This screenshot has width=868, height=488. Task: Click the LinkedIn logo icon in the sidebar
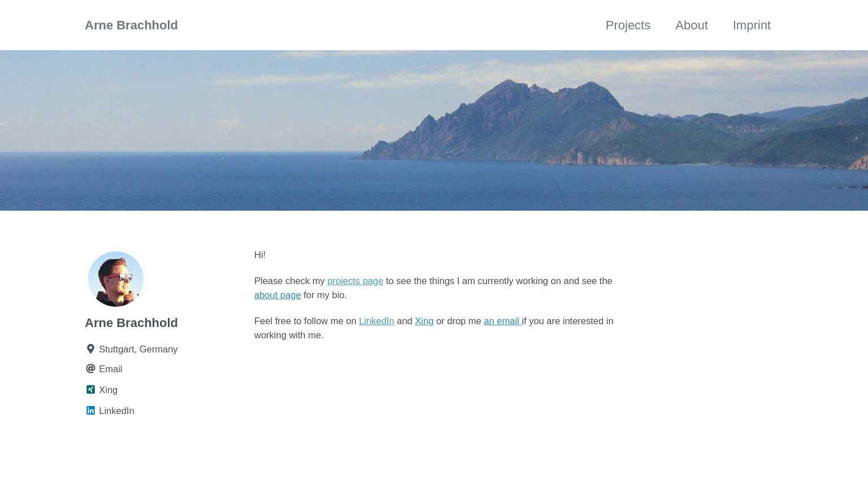click(90, 411)
